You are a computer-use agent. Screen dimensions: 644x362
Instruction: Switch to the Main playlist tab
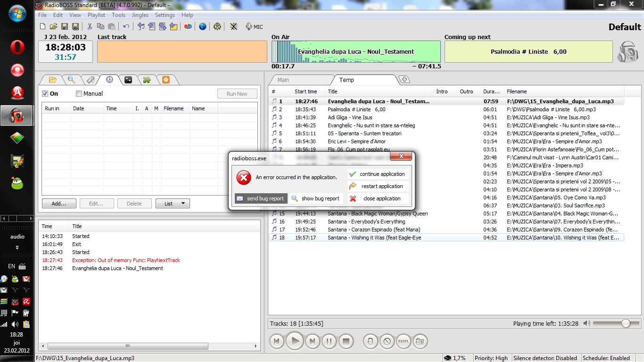point(283,80)
